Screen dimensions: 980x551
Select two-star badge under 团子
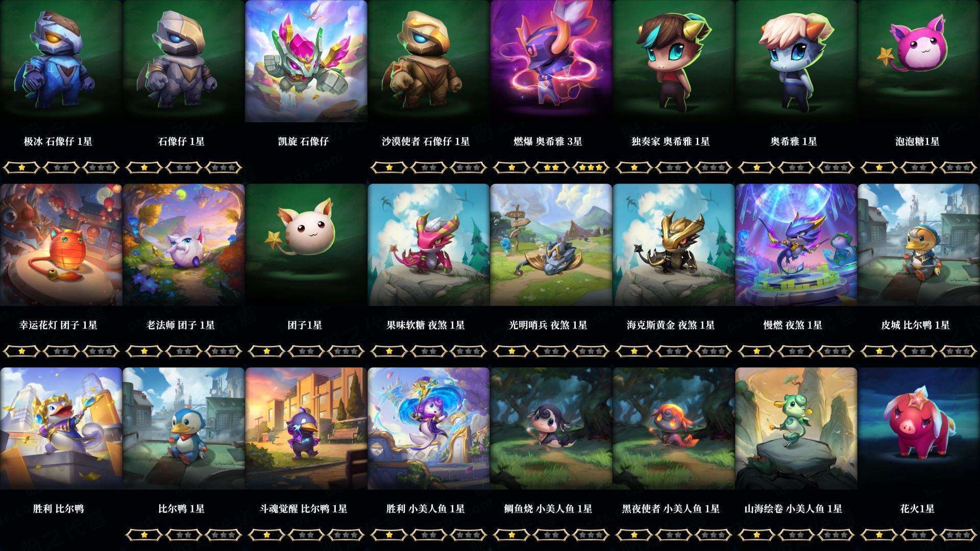click(x=306, y=351)
